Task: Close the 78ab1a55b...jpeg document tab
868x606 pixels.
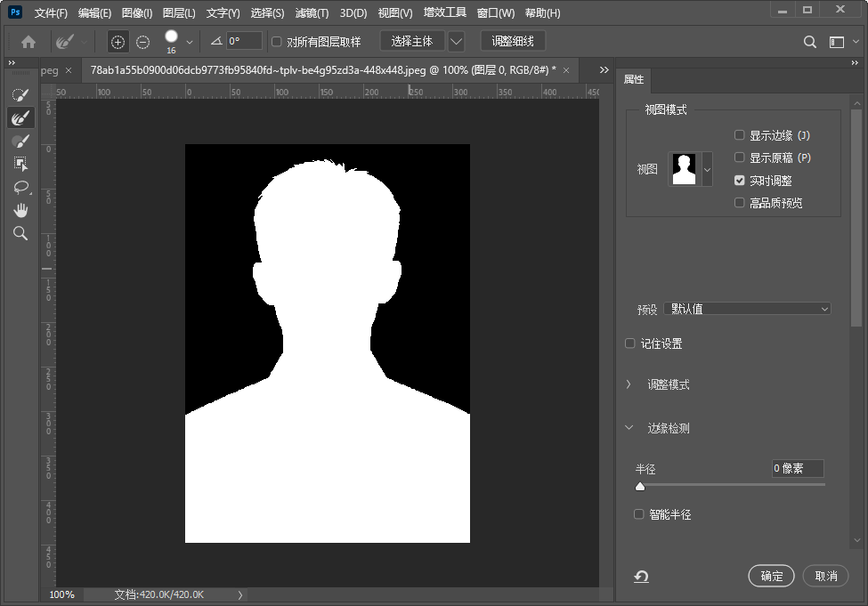Action: click(x=565, y=70)
